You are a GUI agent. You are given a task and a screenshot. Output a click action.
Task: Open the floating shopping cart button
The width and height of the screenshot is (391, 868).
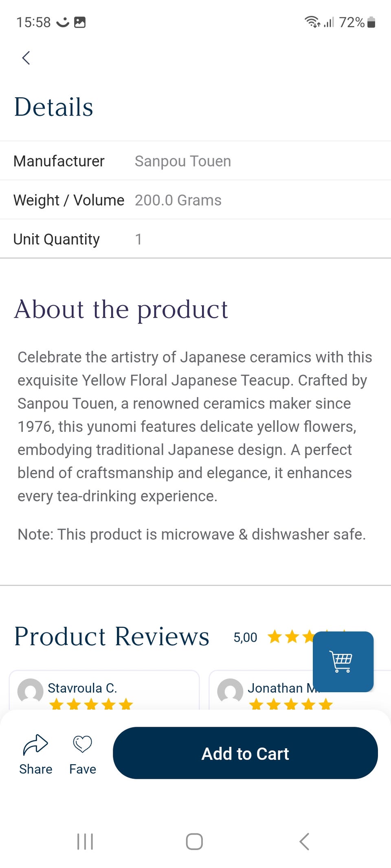click(343, 661)
